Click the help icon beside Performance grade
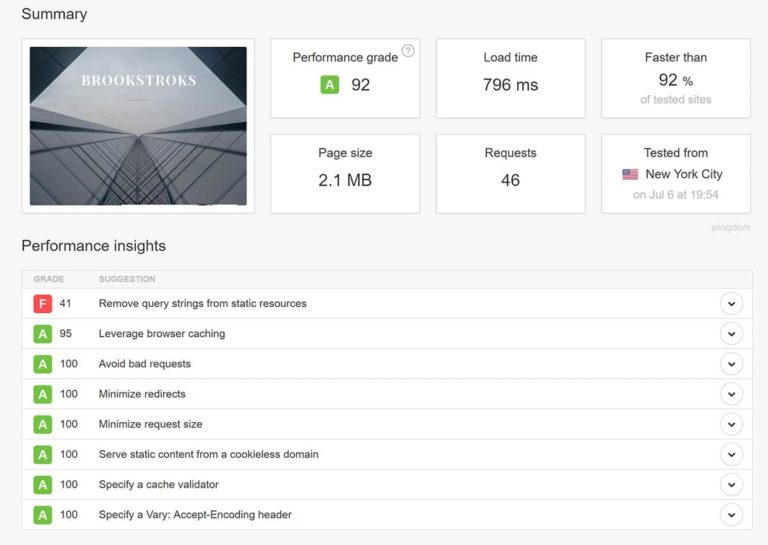This screenshot has height=545, width=768. [x=408, y=51]
